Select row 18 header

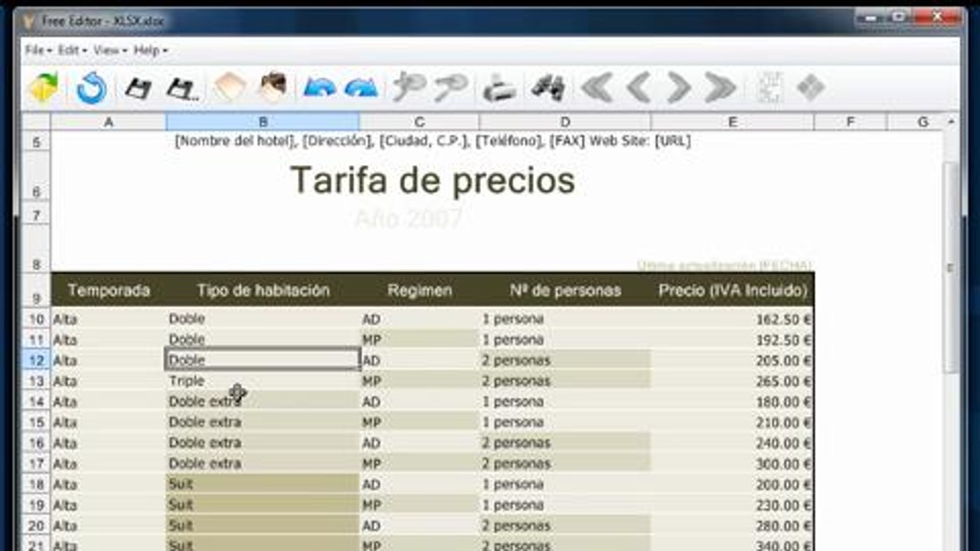click(x=36, y=484)
